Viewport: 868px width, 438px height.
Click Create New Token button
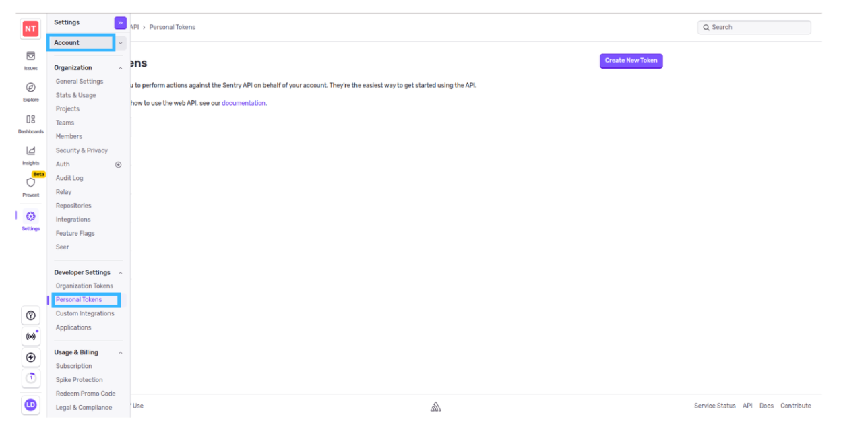(631, 61)
